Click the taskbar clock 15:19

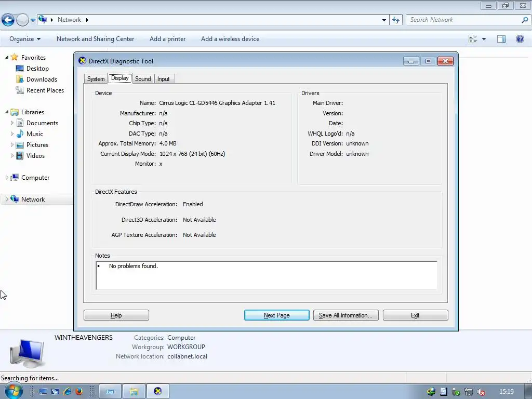pyautogui.click(x=507, y=392)
